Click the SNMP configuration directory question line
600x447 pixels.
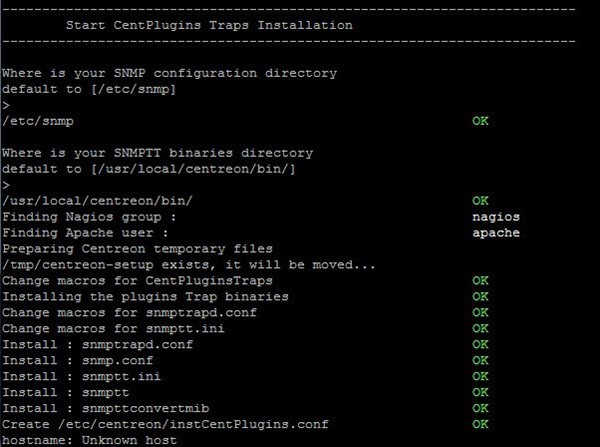coord(170,73)
